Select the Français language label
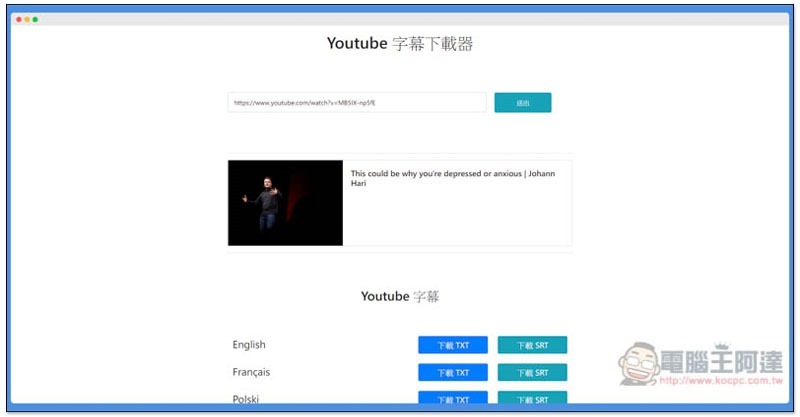The width and height of the screenshot is (800, 417). pos(251,372)
